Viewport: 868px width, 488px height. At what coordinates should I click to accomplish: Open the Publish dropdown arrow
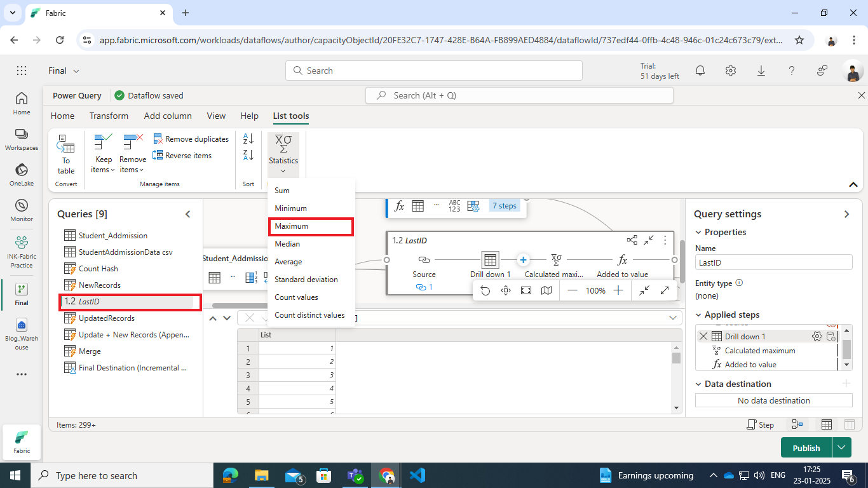point(841,448)
